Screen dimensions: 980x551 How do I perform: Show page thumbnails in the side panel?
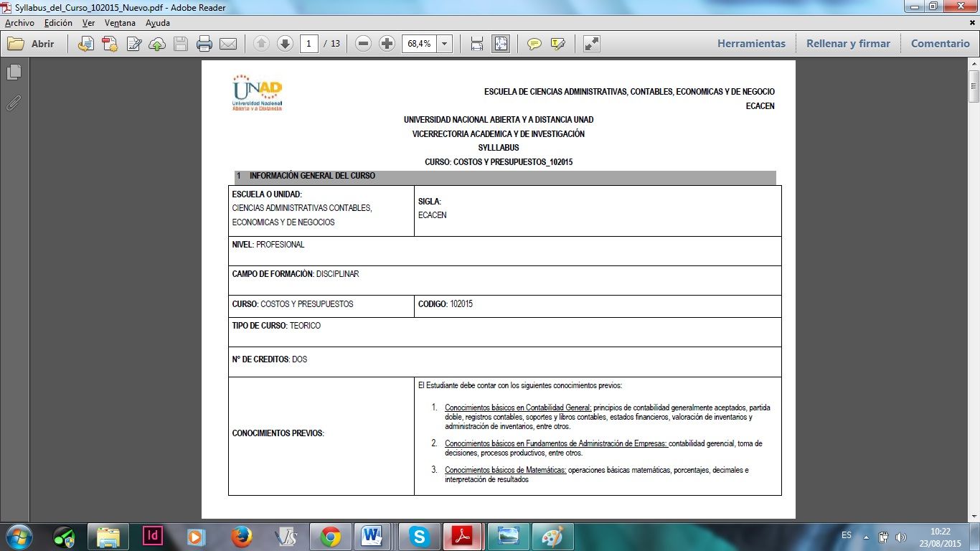pyautogui.click(x=14, y=72)
